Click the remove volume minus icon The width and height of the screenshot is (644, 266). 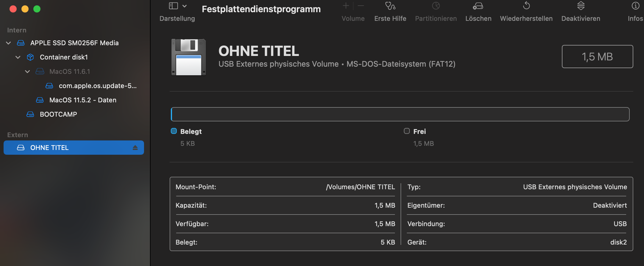pos(361,6)
